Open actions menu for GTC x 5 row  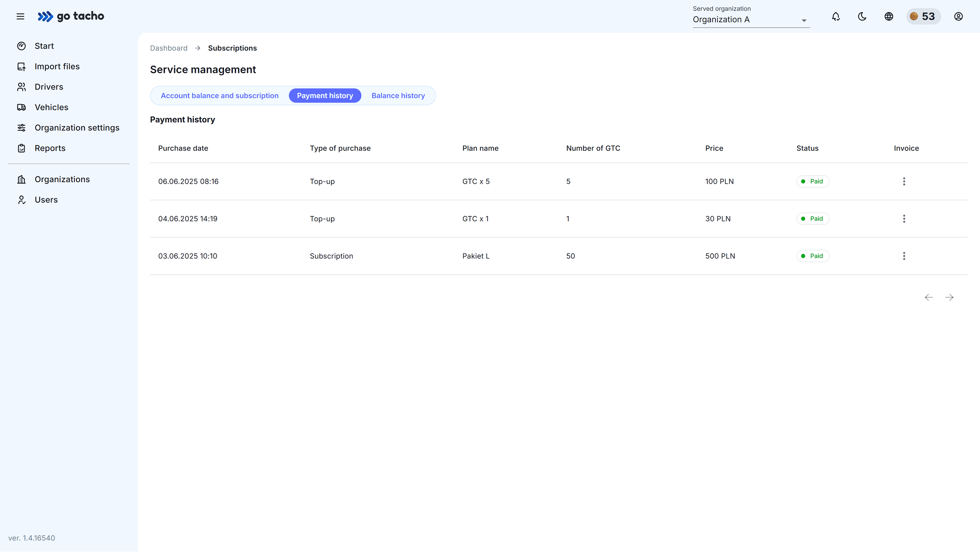coord(904,181)
